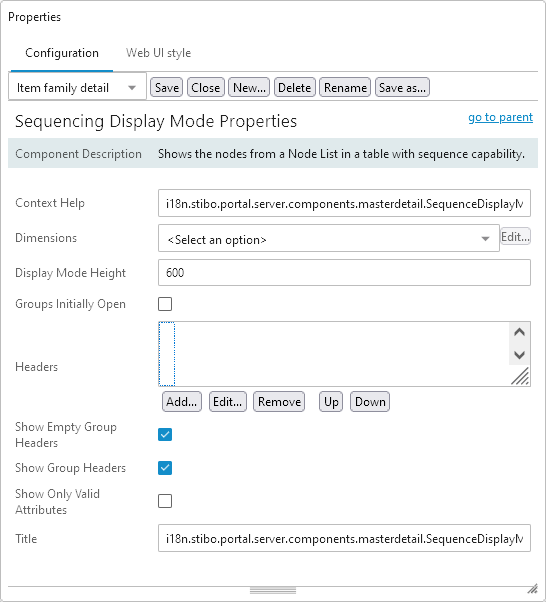This screenshot has height=602, width=546.
Task: Click the Headers list scroll up arrow
Action: (520, 332)
